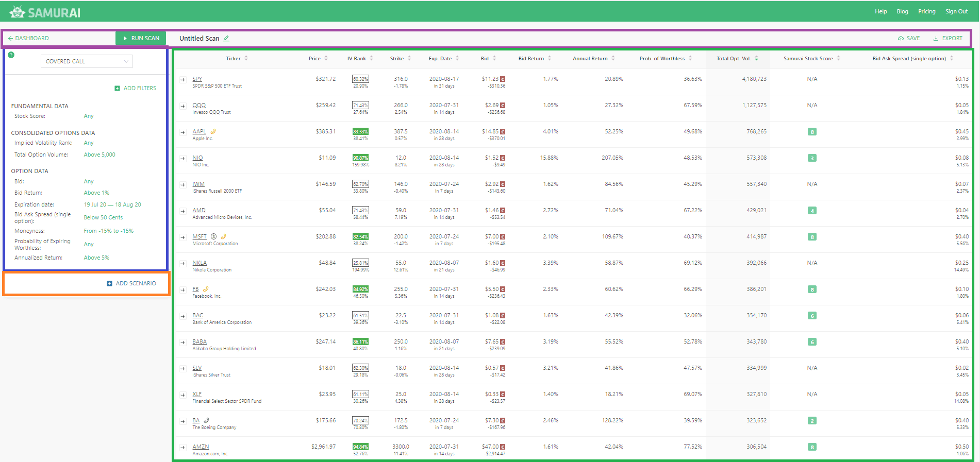Sort by Prob. of Worthless column arrows
This screenshot has height=462, width=980.
click(690, 58)
